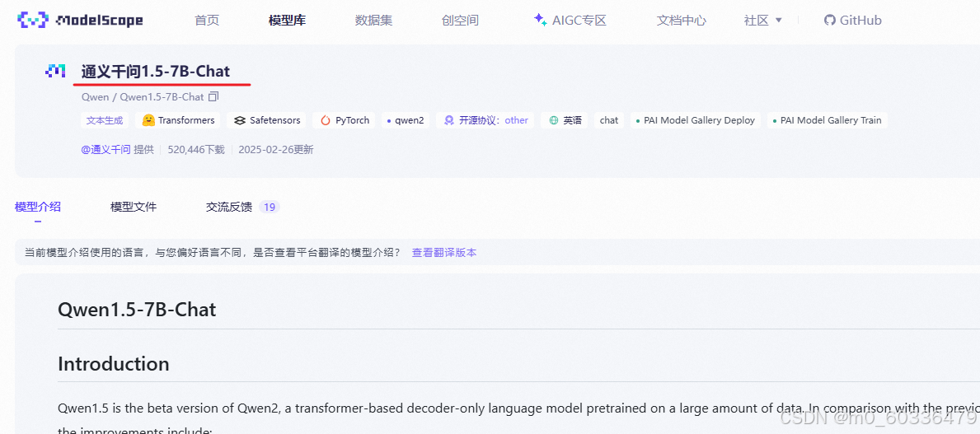Select the Transformers tag
The height and width of the screenshot is (434, 980).
tap(178, 120)
